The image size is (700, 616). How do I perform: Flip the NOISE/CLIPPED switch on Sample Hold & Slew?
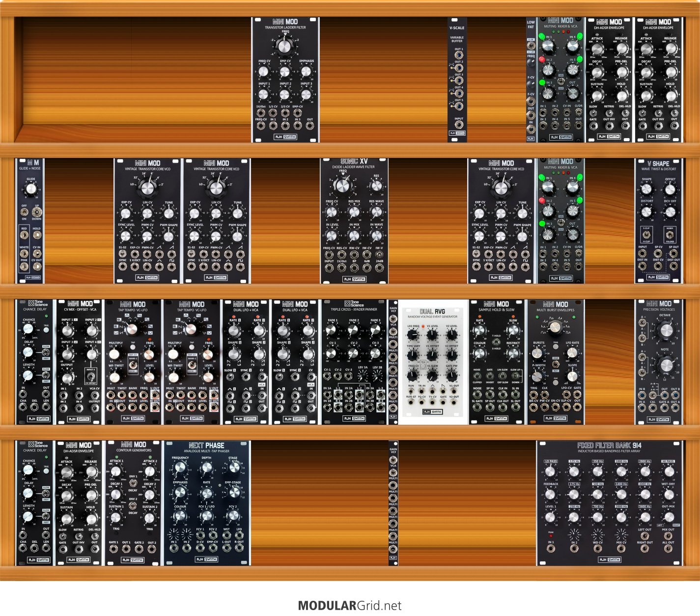coord(476,376)
